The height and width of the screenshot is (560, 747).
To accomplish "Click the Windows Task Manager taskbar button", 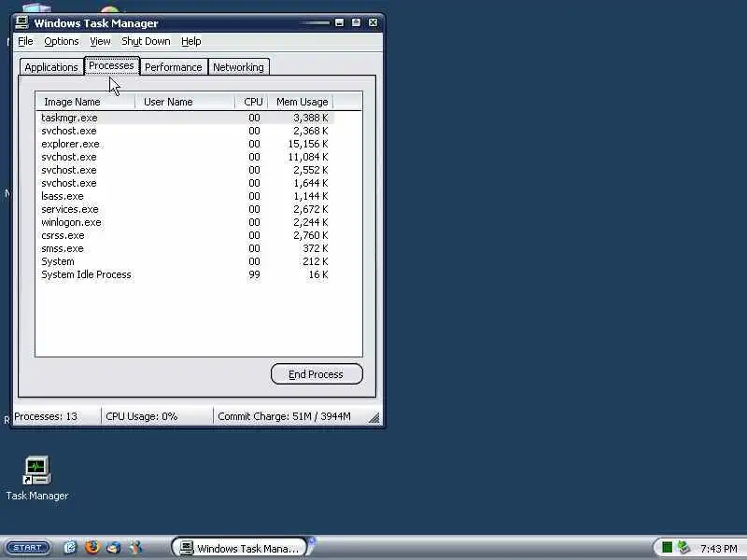I will click(240, 548).
